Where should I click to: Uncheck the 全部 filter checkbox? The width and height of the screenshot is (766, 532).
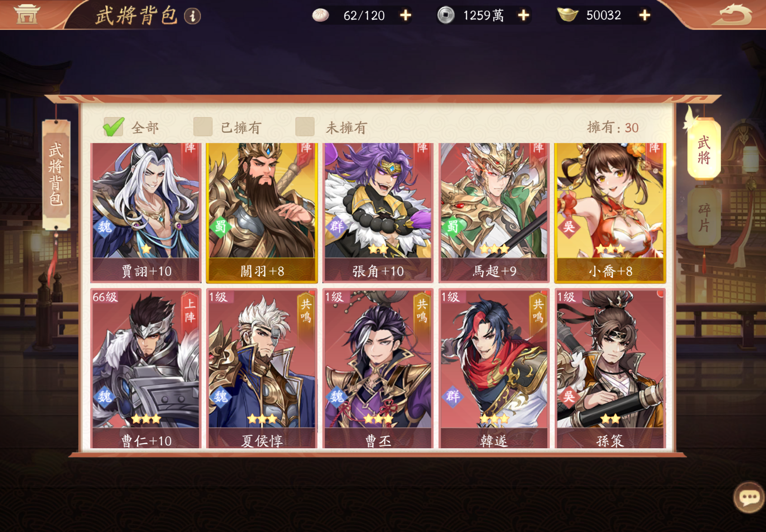tap(113, 127)
